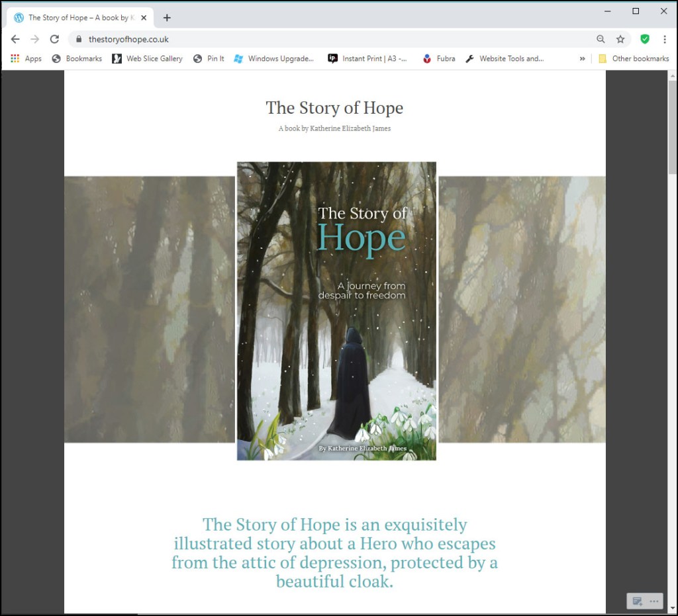Select The Story of Hope tab
This screenshot has height=616, width=678.
pos(76,18)
